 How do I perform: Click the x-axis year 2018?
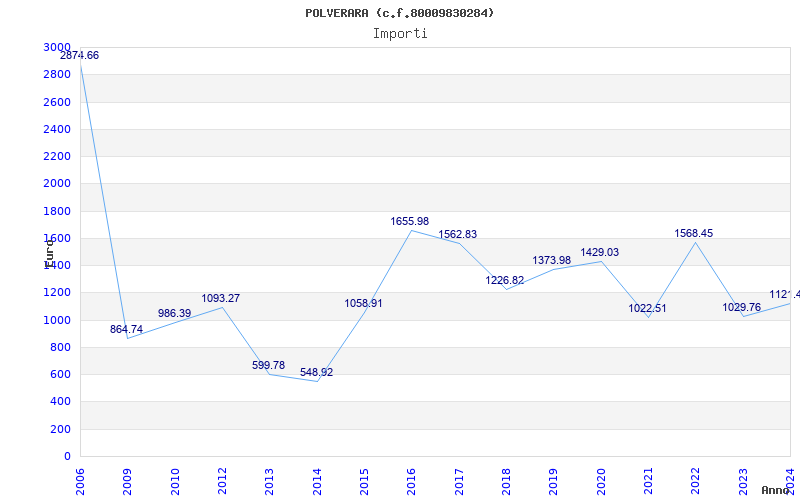[506, 482]
